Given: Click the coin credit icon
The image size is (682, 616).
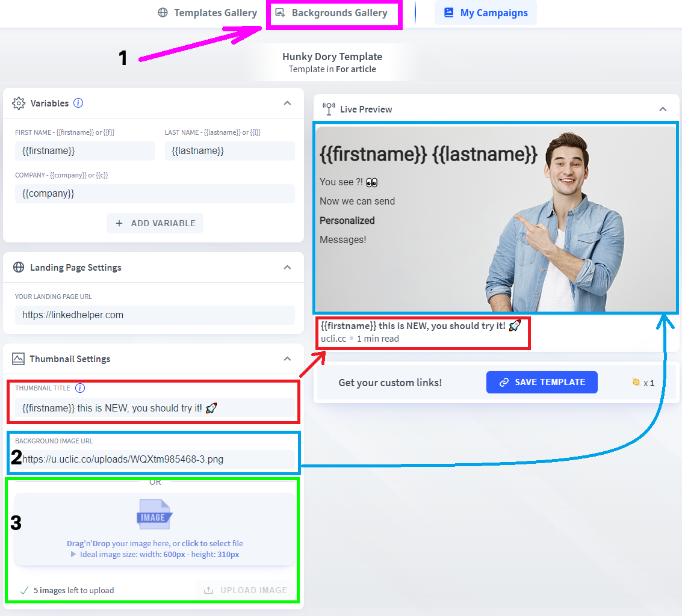Looking at the screenshot, I should [636, 382].
